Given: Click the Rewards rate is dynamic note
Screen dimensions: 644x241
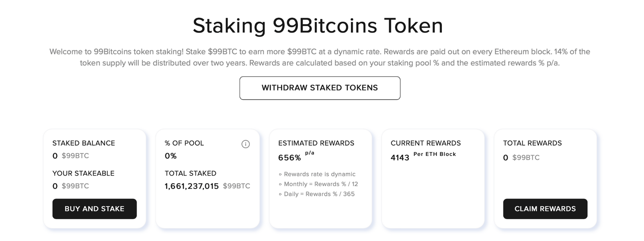Looking at the screenshot, I should pyautogui.click(x=320, y=174).
